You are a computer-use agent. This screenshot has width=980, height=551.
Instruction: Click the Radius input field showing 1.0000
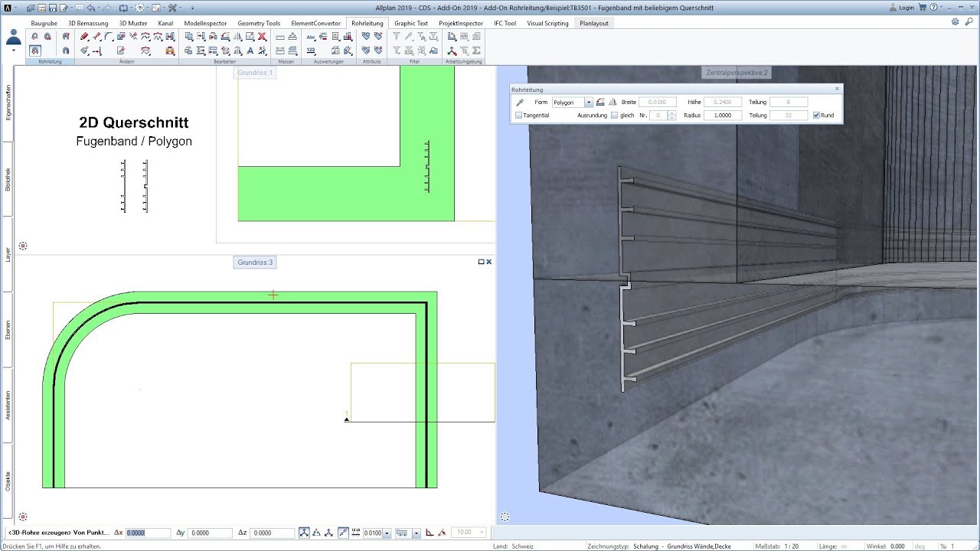[x=722, y=116]
